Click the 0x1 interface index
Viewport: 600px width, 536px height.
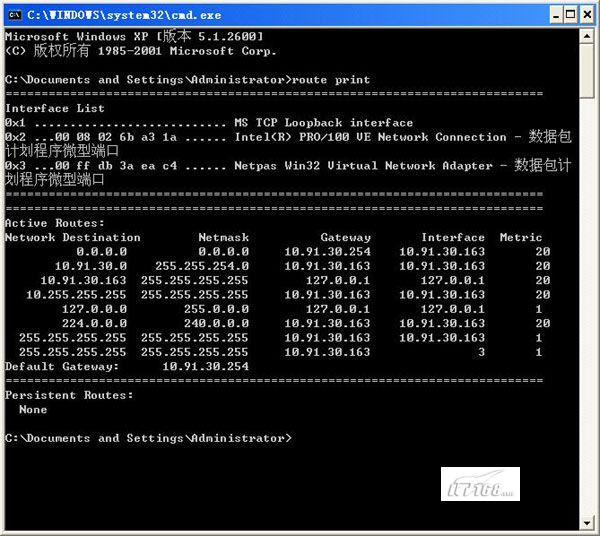pyautogui.click(x=15, y=123)
